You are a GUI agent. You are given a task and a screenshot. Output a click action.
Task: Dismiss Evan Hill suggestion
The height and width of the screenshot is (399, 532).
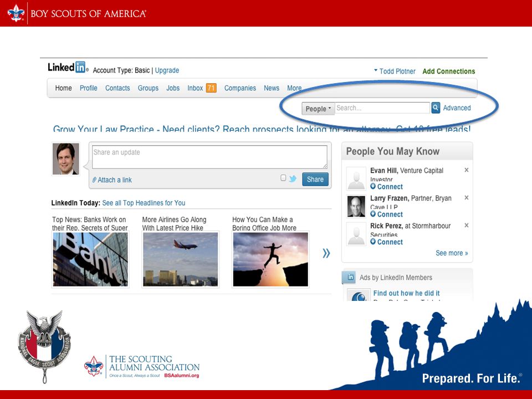pyautogui.click(x=467, y=170)
